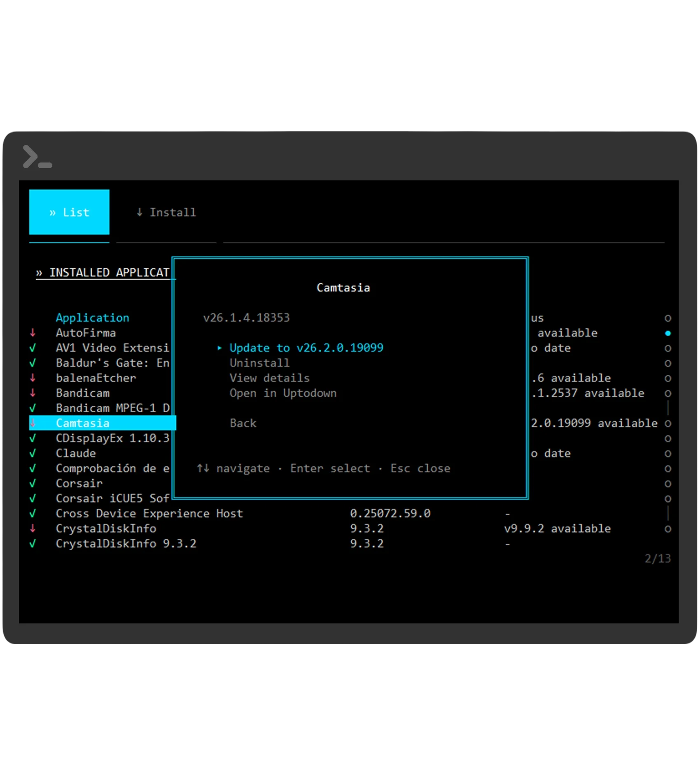Click the update-available arrow beside AutoFirma
700x776 pixels.
(x=33, y=332)
